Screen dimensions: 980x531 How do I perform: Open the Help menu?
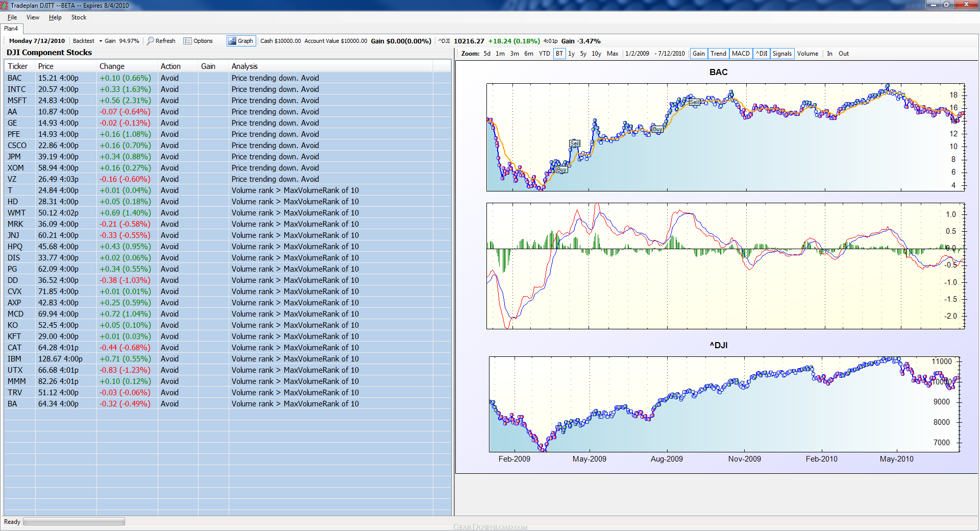click(55, 17)
